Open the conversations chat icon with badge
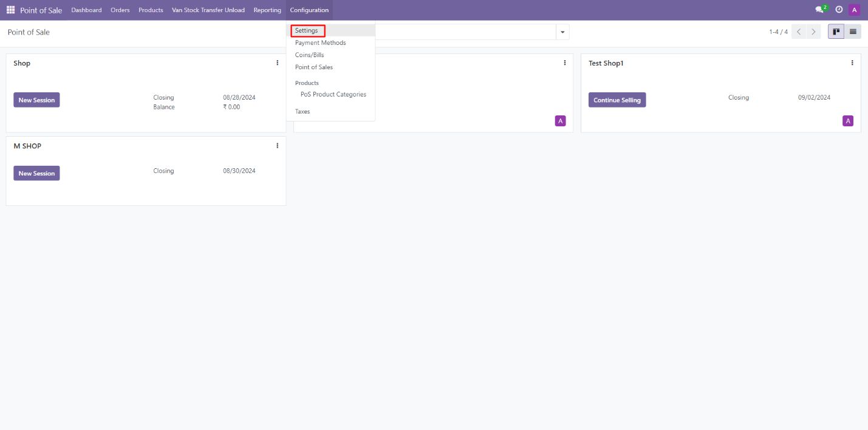Viewport: 868px width, 430px height. [820, 10]
